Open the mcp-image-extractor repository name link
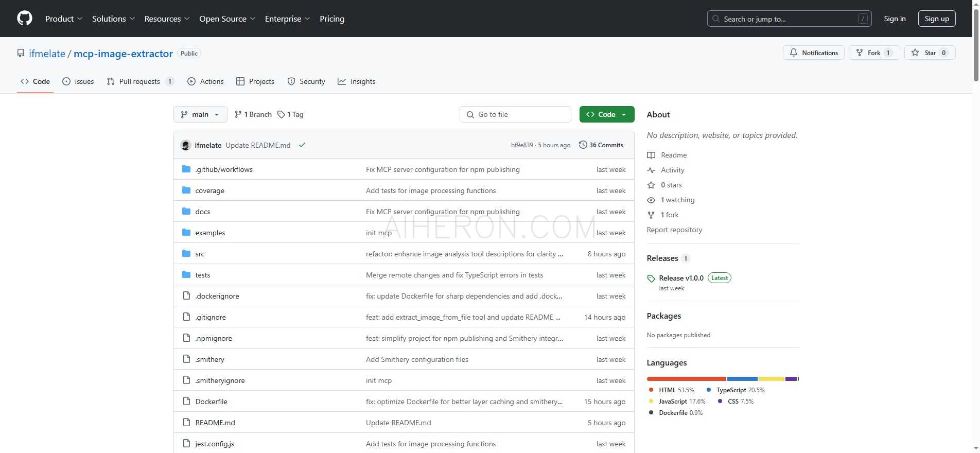This screenshot has width=980, height=453. click(x=123, y=54)
